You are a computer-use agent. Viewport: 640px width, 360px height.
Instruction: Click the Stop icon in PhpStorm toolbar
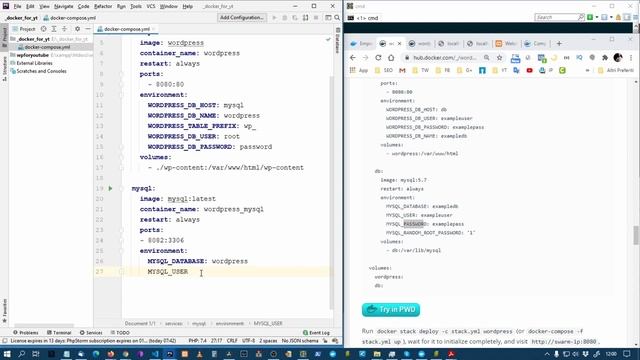pos(316,18)
